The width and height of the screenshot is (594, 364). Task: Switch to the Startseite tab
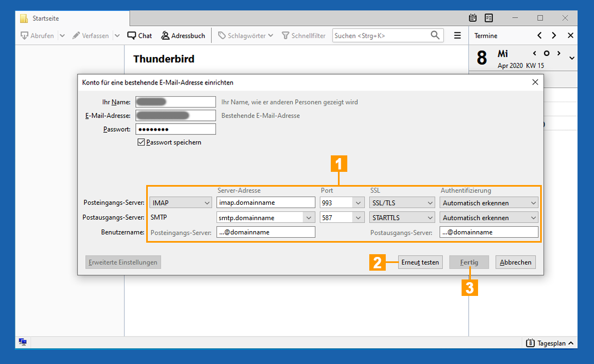[47, 18]
